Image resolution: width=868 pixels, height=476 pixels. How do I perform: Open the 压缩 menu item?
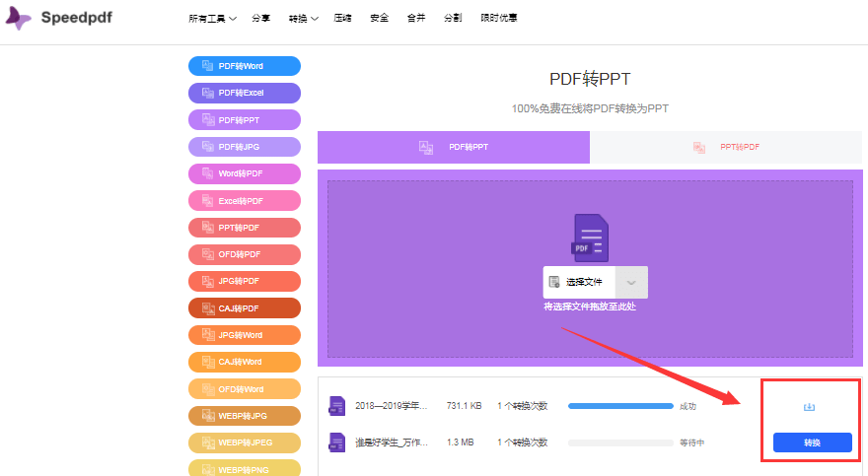point(343,18)
